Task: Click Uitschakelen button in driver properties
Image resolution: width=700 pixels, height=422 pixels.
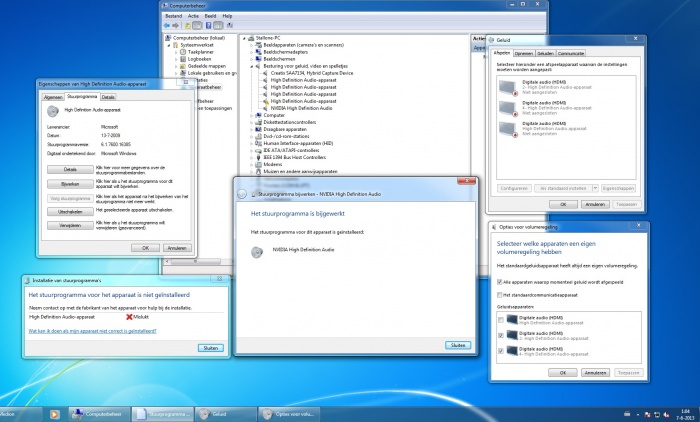Action: tap(70, 212)
